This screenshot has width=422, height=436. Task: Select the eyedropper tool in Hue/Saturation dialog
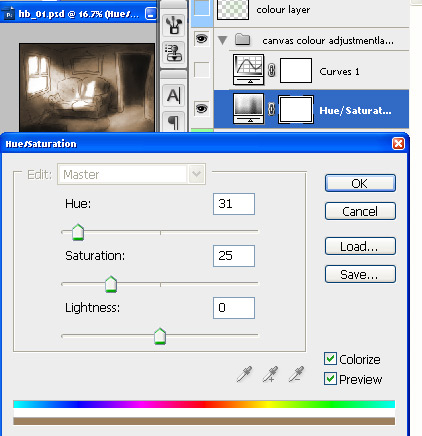tap(244, 374)
